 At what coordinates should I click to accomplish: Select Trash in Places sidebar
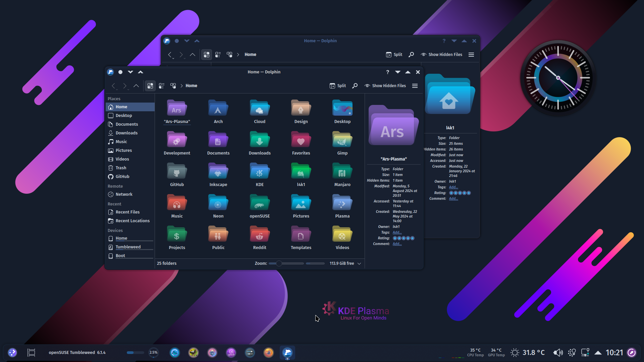(x=130, y=168)
